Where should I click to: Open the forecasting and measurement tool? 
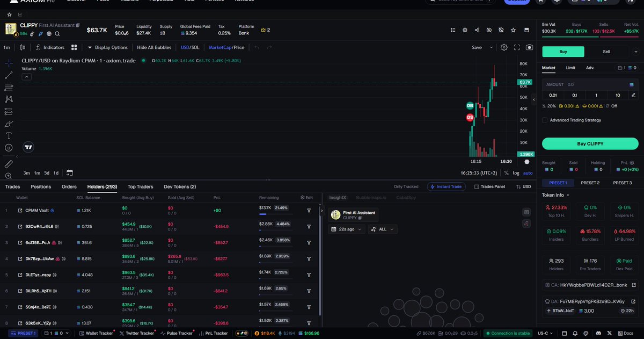(9, 112)
